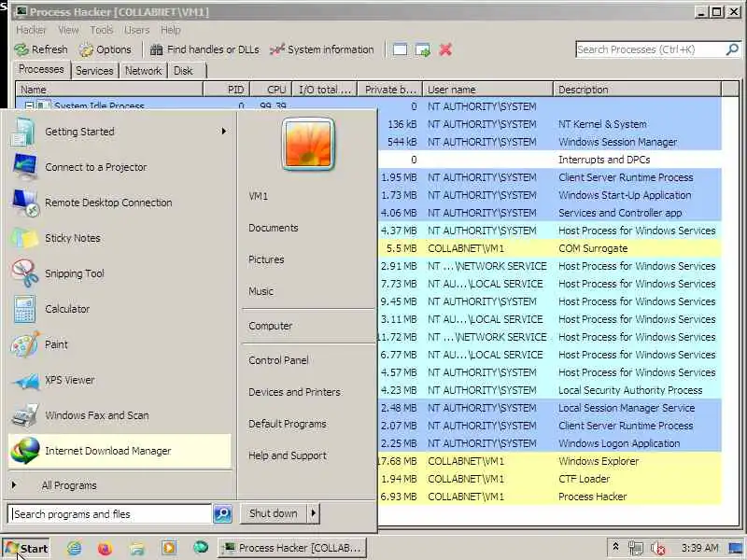This screenshot has width=747, height=560.
Task: Click Search programs and files field
Action: [109, 514]
